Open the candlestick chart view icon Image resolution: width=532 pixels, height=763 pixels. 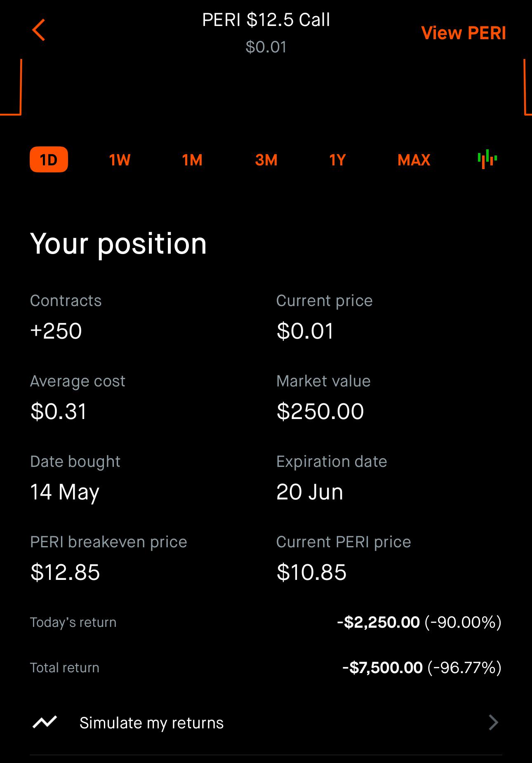click(487, 159)
